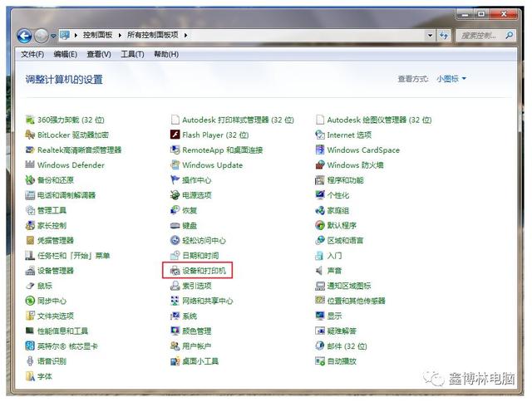Open the 英特尔® 核芯显卡 link
532x402 pixels.
[67, 346]
